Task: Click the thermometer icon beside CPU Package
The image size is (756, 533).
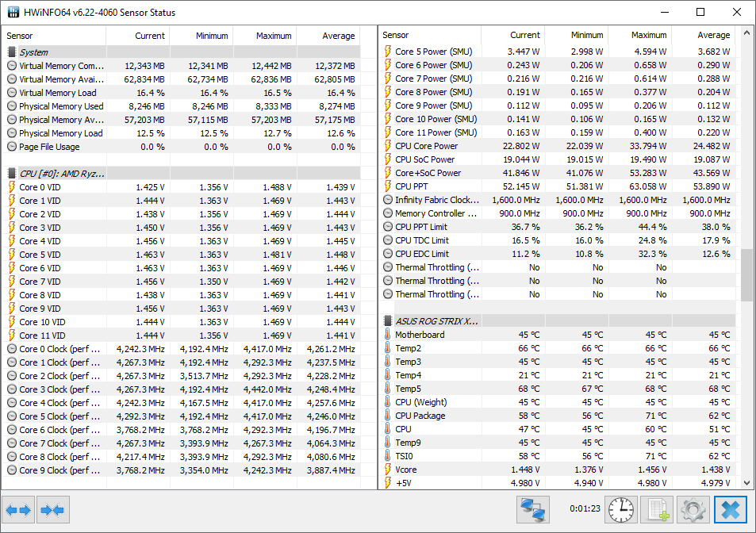Action: (388, 416)
